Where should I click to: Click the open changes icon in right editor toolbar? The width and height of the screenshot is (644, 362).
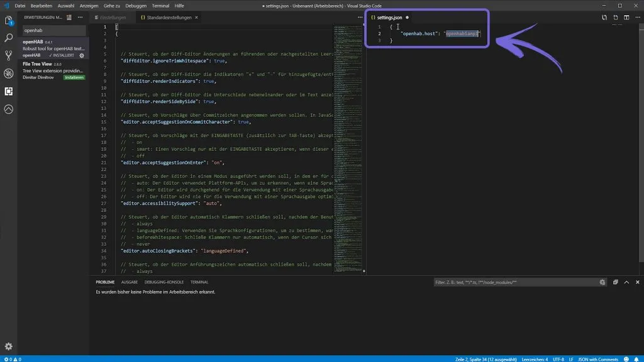tap(604, 17)
